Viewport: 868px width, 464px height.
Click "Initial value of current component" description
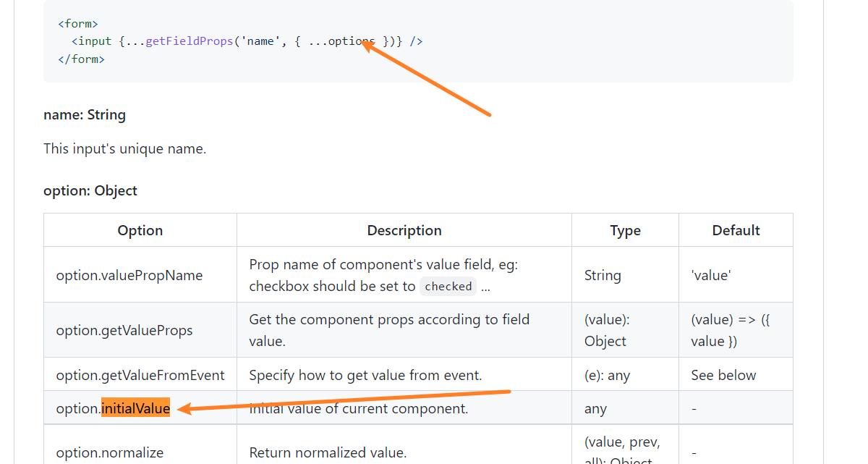pyautogui.click(x=359, y=409)
